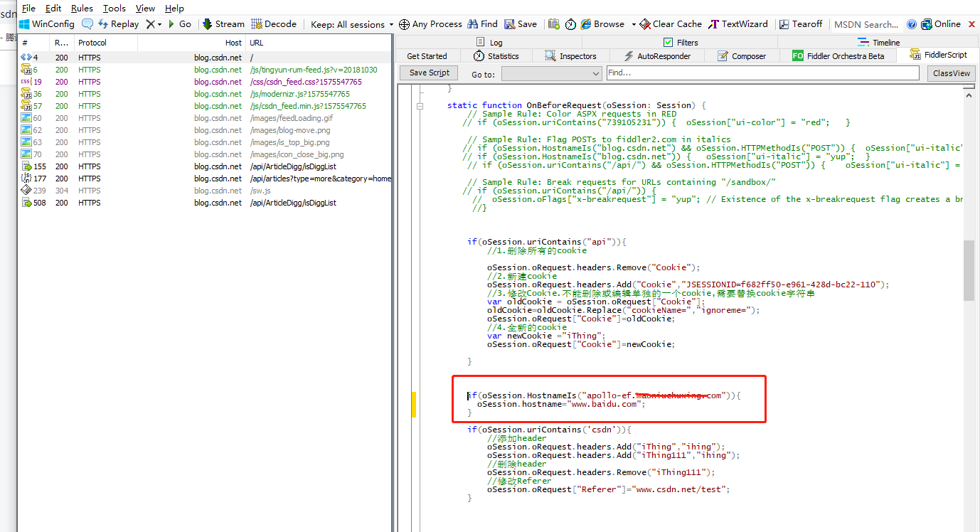Screen dimensions: 980x532
Task: Save all captured sessions
Action: [x=520, y=23]
